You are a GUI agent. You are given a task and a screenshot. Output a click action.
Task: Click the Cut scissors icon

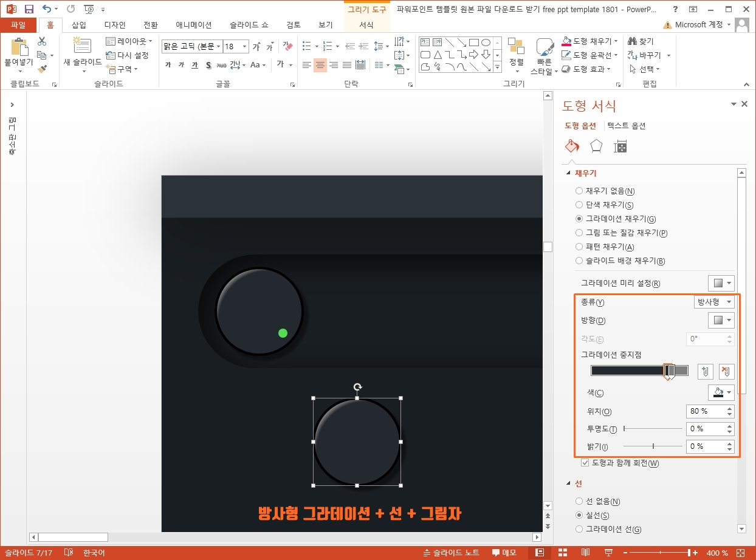click(x=42, y=41)
